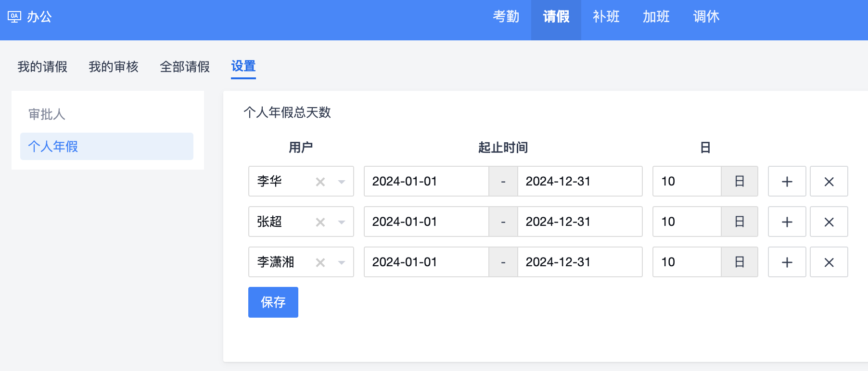Screen dimensions: 868x371
Task: Expand the 李潇湘 user dropdown
Action: click(342, 262)
